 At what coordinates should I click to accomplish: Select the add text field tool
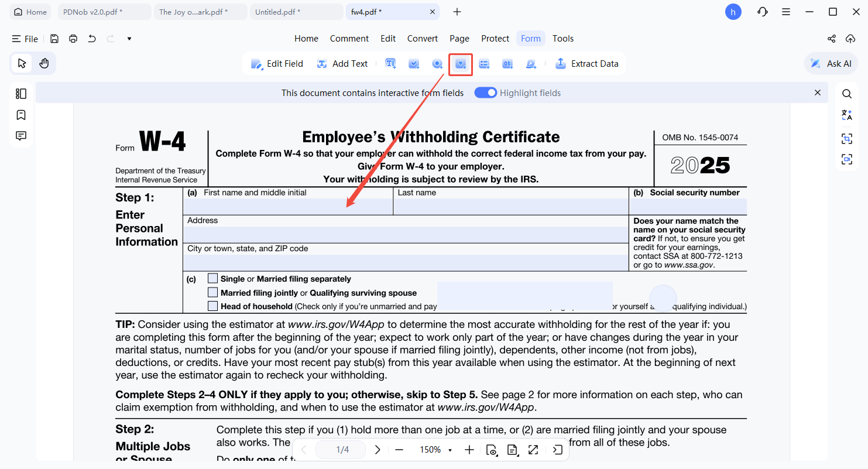tap(390, 64)
